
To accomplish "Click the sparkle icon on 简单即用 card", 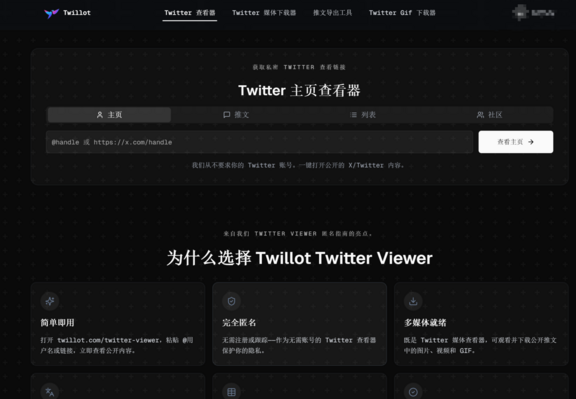I will pyautogui.click(x=50, y=301).
